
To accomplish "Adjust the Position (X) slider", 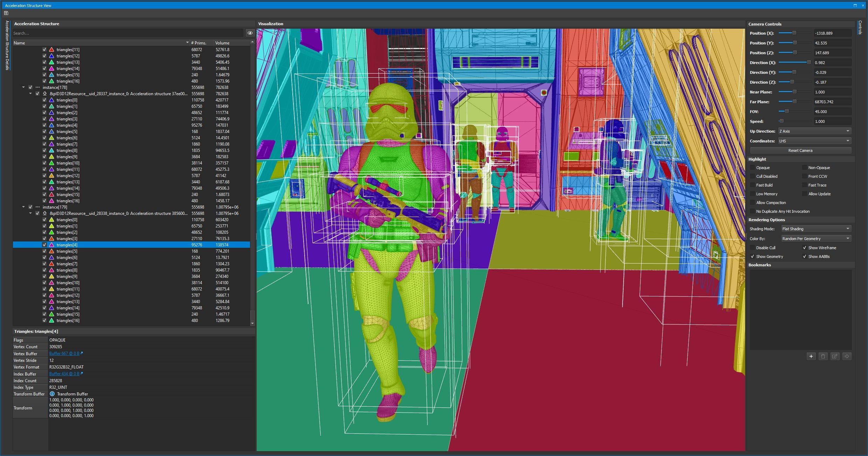I will tap(794, 33).
